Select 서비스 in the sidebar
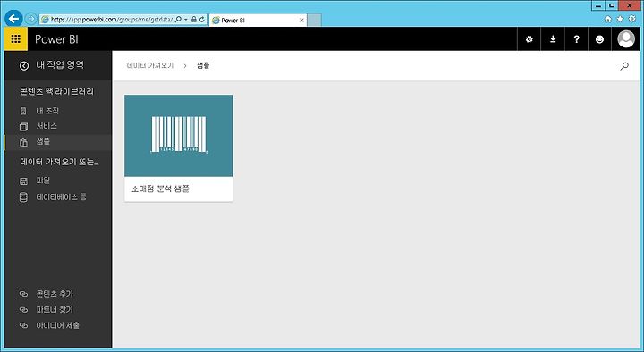 47,126
